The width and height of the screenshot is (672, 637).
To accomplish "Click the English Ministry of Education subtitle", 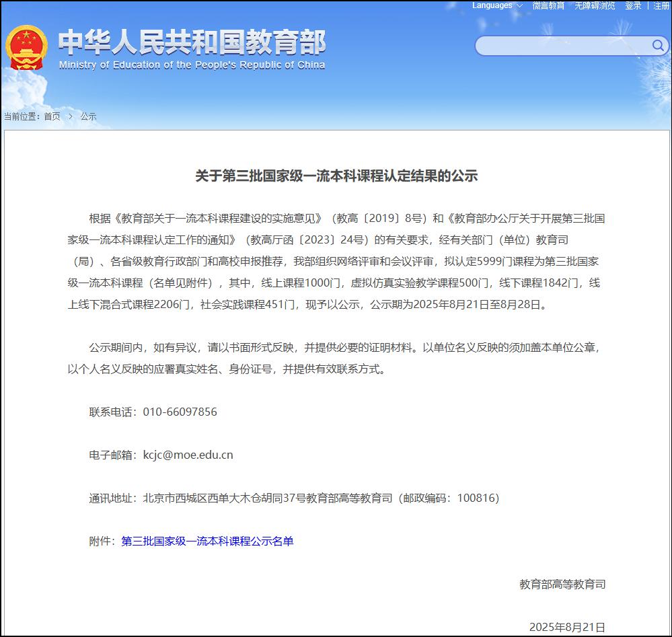I will 192,65.
